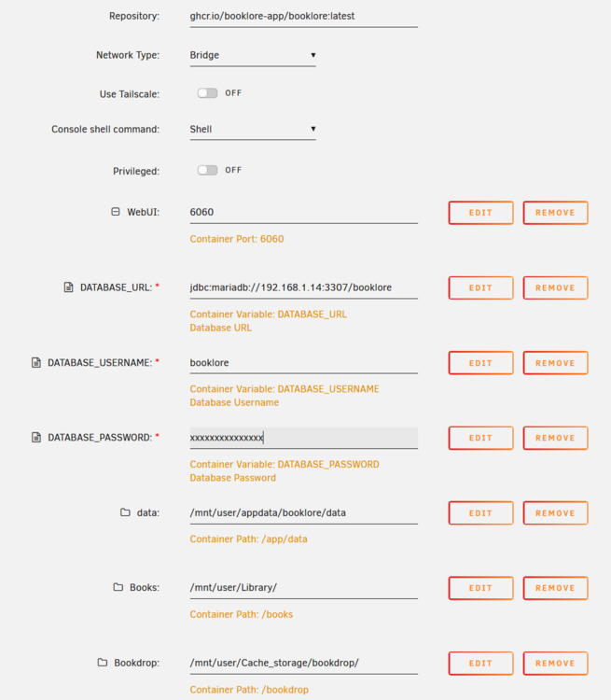
Task: Click the folder icon beside Bookdrop
Action: [103, 663]
